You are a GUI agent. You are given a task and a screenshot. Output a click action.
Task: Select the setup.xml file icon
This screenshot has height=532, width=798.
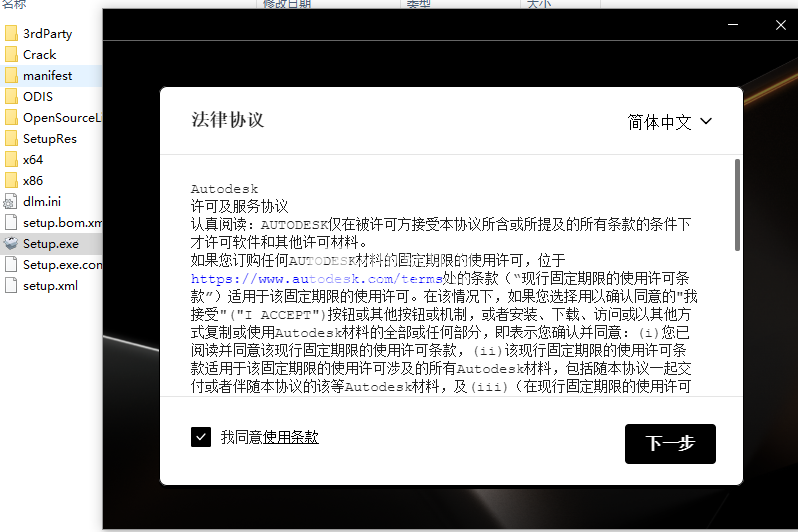coord(11,286)
